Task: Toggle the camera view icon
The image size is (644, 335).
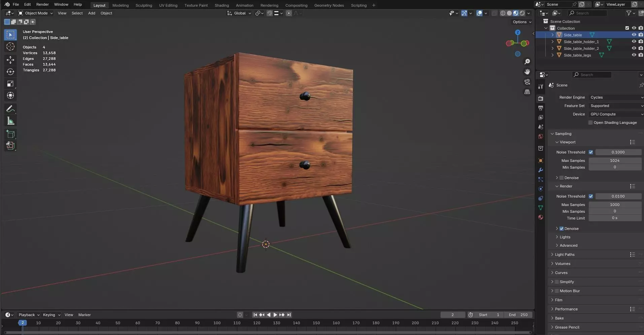Action: click(x=527, y=82)
